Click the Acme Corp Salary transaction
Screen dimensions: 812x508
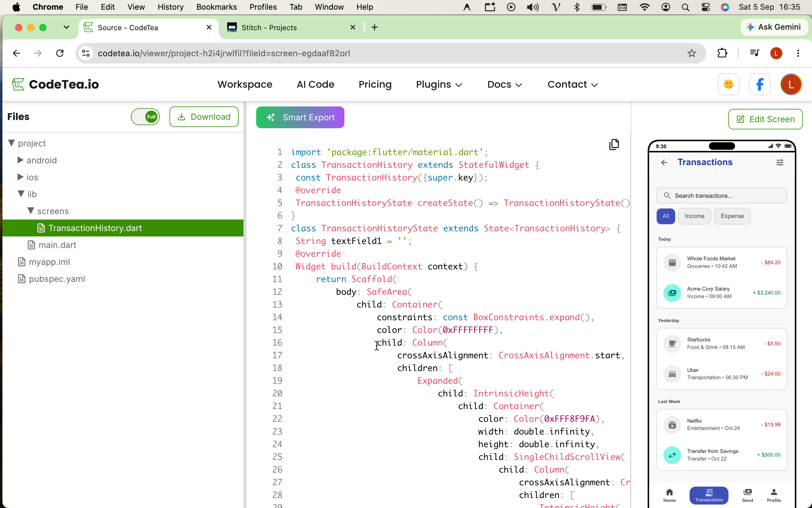point(721,293)
